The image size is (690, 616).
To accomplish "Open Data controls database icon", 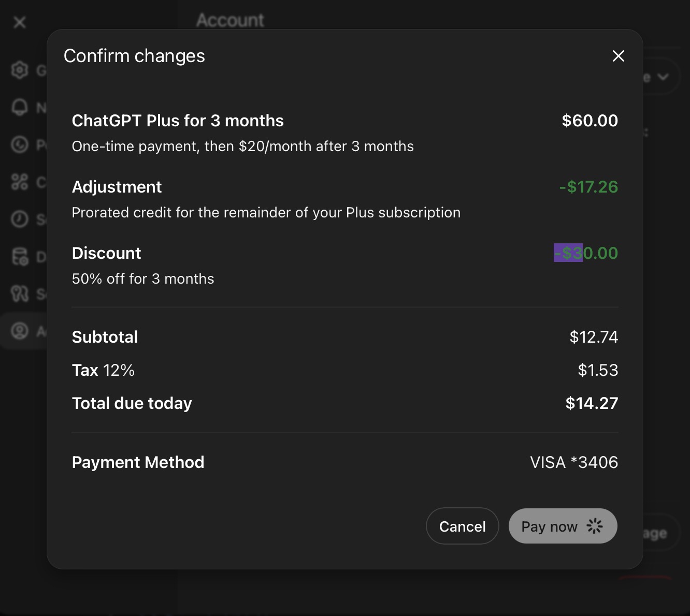I will [20, 256].
